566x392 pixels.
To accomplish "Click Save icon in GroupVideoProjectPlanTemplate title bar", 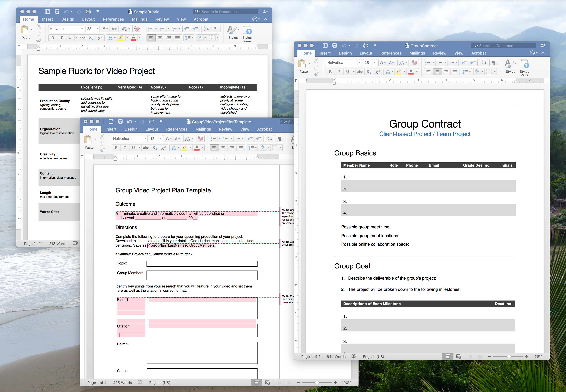I will (x=120, y=122).
